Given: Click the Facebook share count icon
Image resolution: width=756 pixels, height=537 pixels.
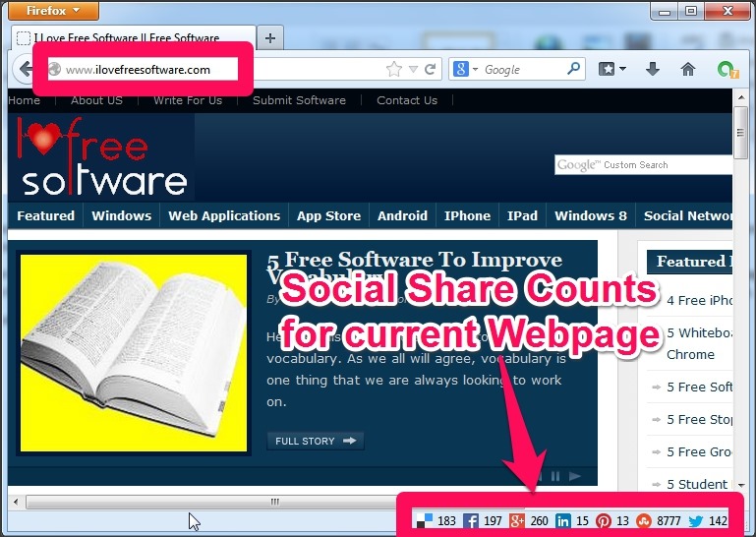Looking at the screenshot, I should click(471, 521).
